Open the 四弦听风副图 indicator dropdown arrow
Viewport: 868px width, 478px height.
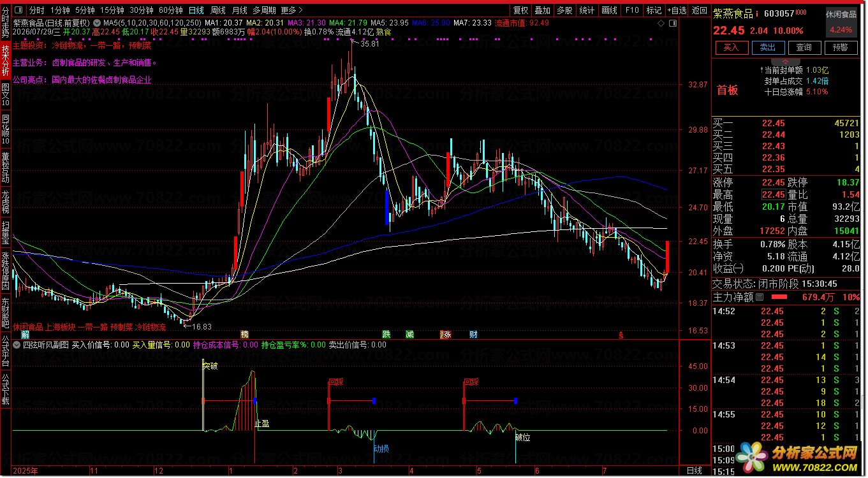tap(16, 345)
